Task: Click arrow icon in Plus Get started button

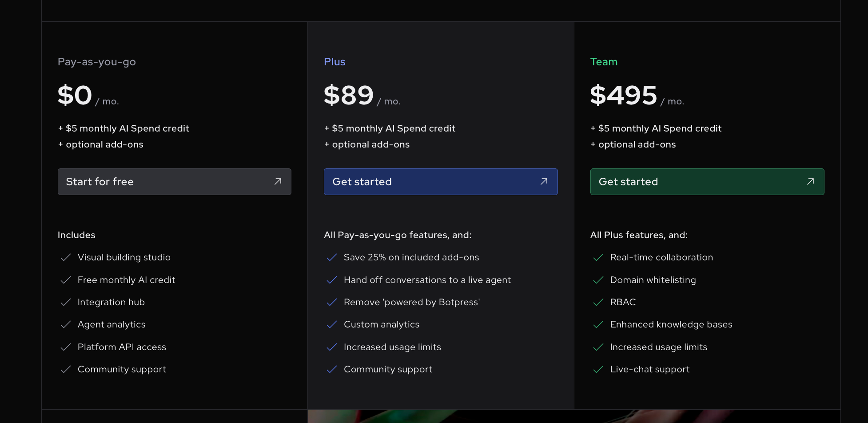Action: tap(544, 181)
